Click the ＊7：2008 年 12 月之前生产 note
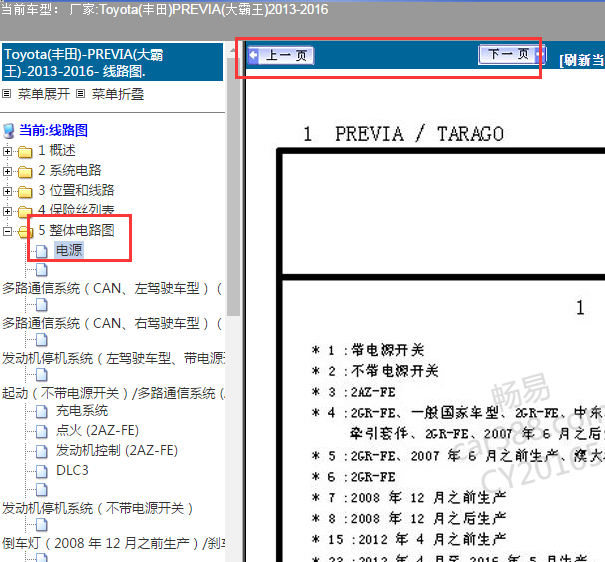Screen dimensions: 605x562 tap(409, 498)
